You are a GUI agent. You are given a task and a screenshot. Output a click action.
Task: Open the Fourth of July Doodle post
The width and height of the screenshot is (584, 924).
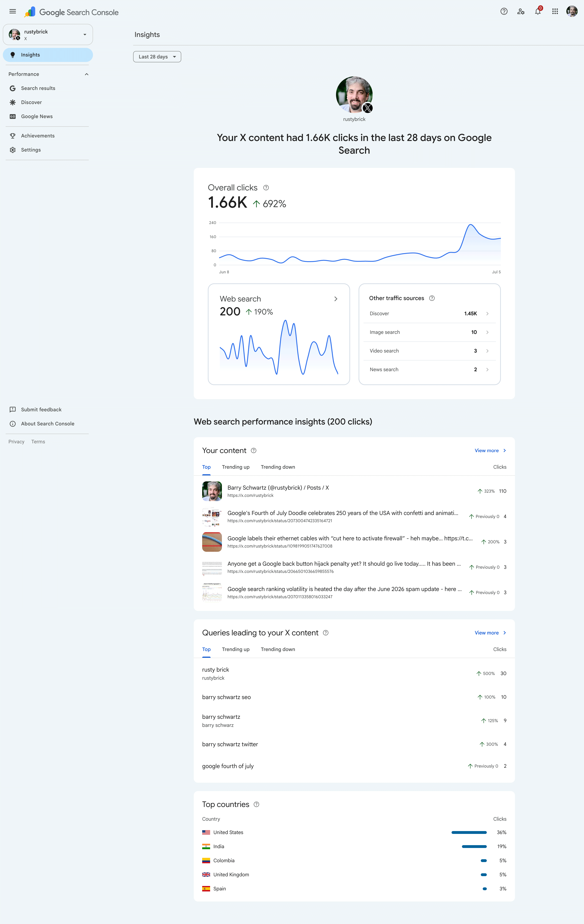(x=354, y=517)
